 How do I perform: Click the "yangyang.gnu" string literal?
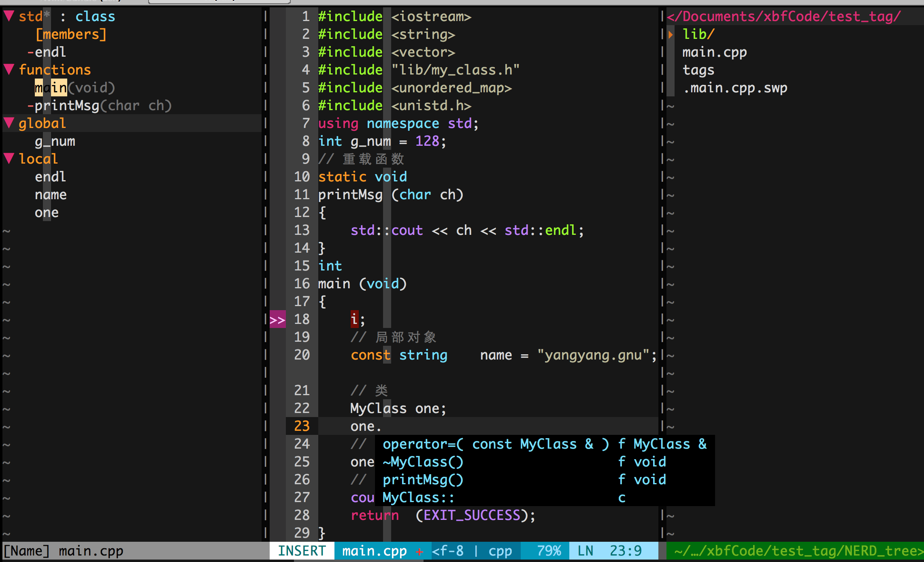(x=593, y=355)
